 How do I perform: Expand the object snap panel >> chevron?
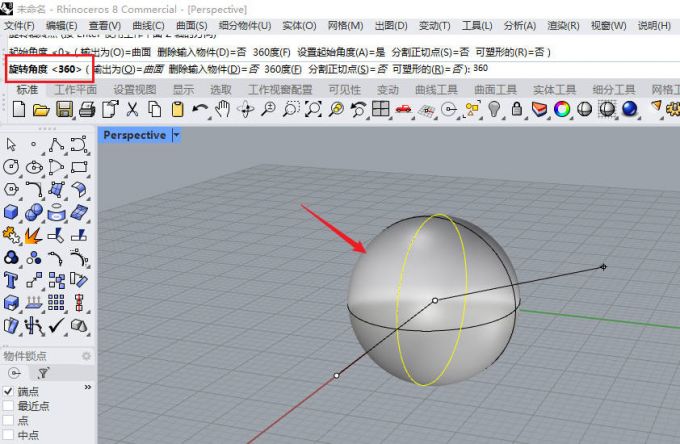click(x=88, y=387)
